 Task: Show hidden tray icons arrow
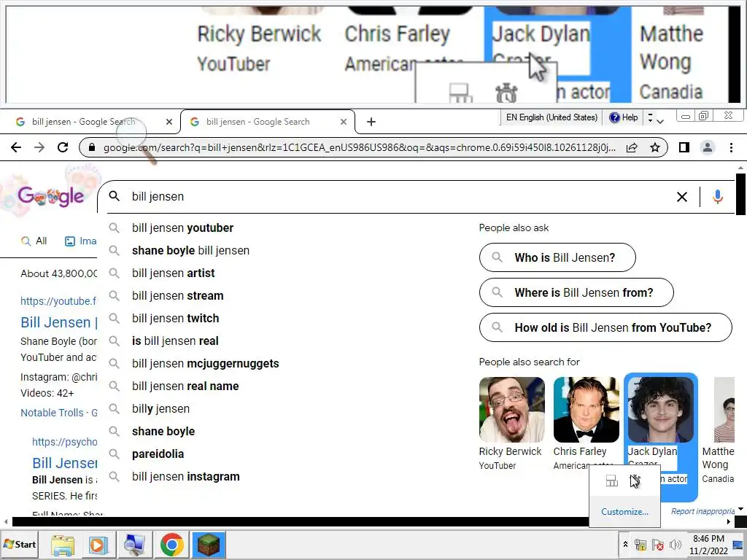pyautogui.click(x=625, y=544)
